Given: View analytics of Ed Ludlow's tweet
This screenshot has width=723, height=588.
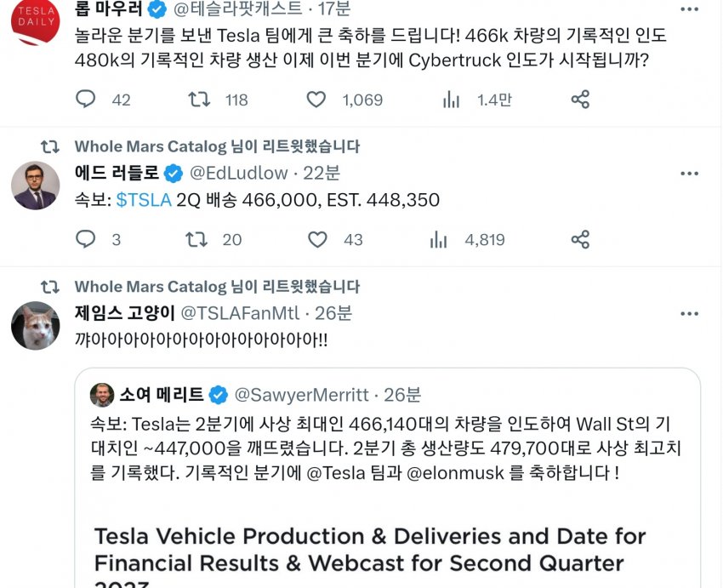Looking at the screenshot, I should 439,239.
